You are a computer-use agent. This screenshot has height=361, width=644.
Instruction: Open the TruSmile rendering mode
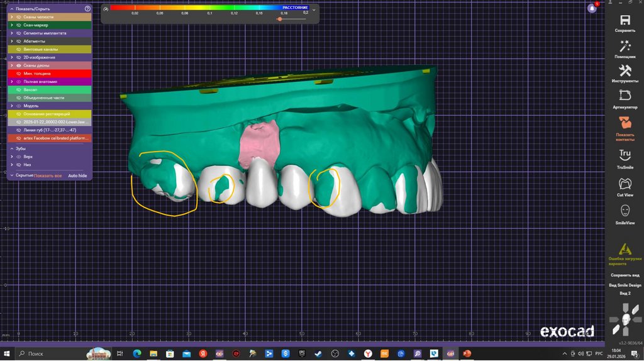[625, 155]
